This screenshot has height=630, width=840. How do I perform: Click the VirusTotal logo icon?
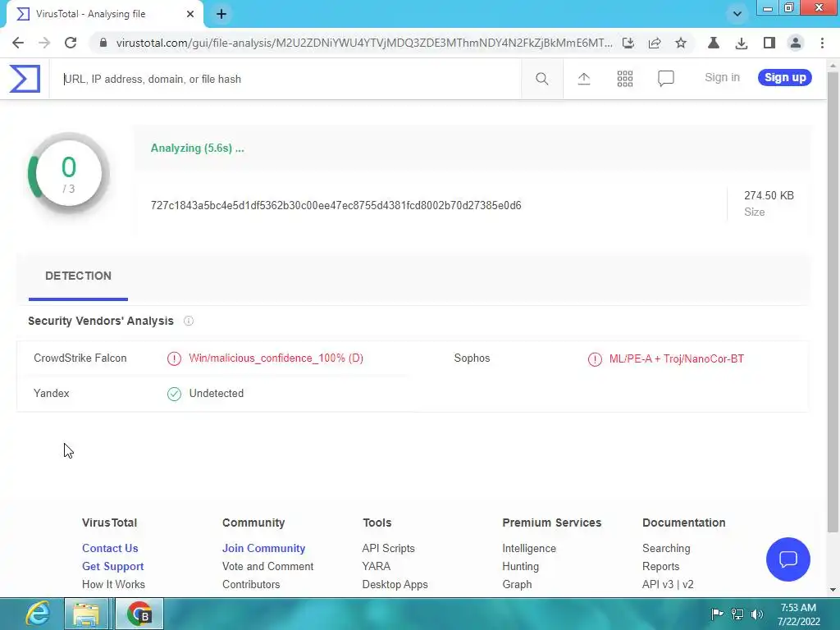[25, 79]
